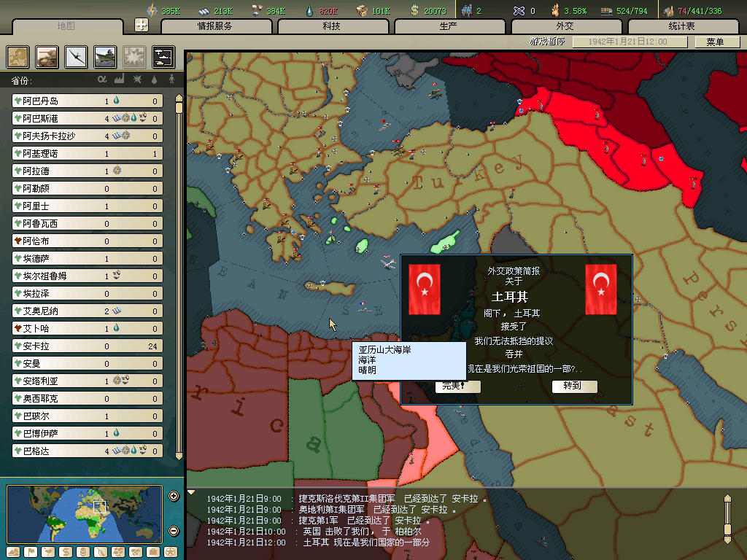Image resolution: width=747 pixels, height=560 pixels.
Task: Click the world minimap thumbnail
Action: coord(85,514)
